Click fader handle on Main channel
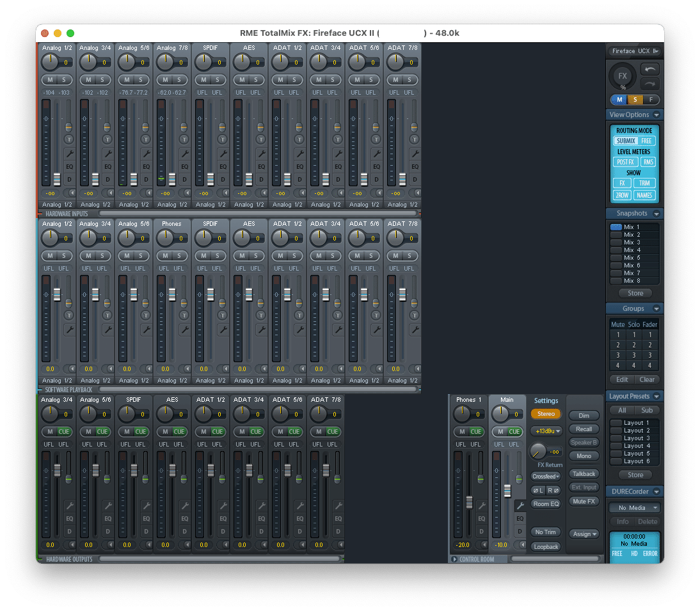 point(507,491)
